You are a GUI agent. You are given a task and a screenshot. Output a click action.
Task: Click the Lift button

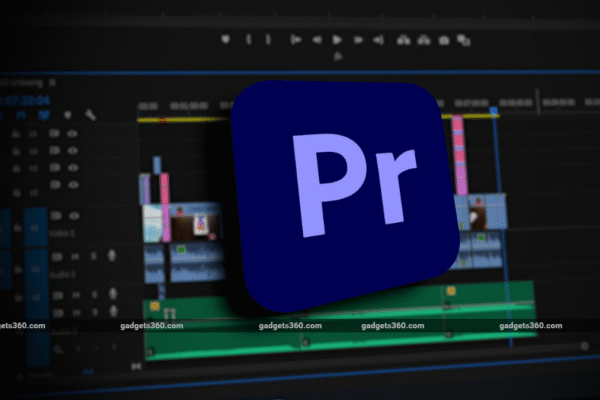[x=403, y=40]
